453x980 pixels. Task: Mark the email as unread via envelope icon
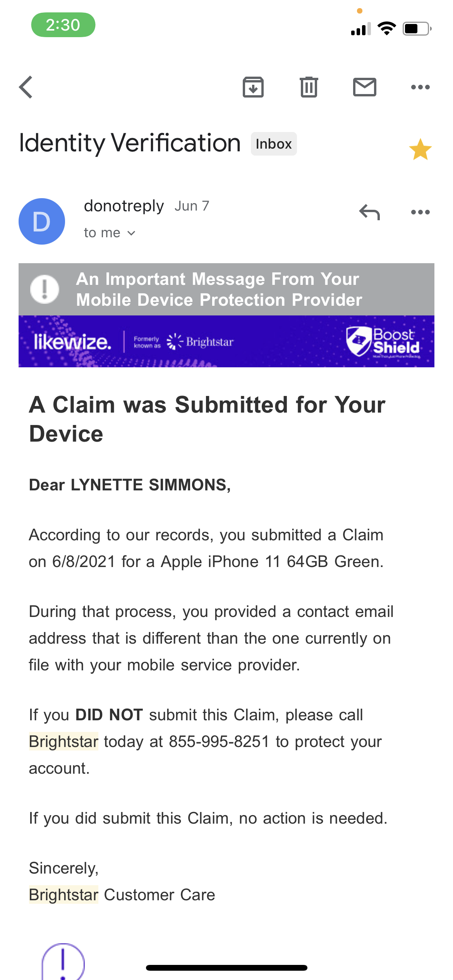(x=364, y=87)
